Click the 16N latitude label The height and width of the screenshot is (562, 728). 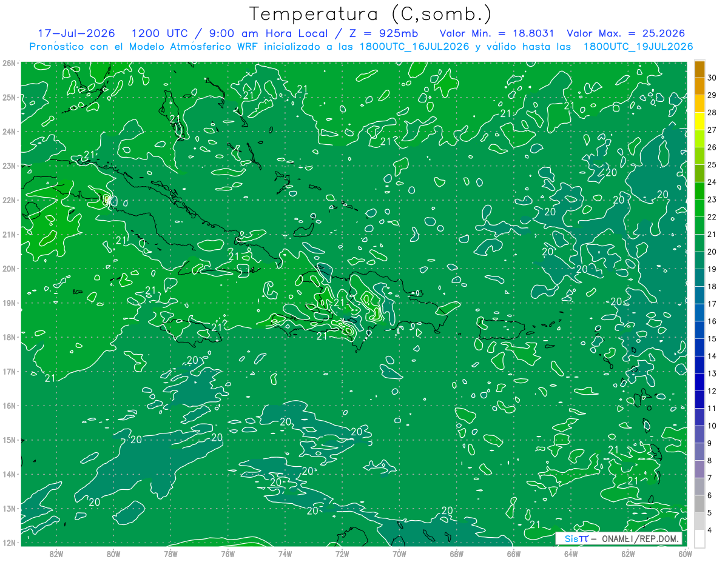pyautogui.click(x=9, y=406)
